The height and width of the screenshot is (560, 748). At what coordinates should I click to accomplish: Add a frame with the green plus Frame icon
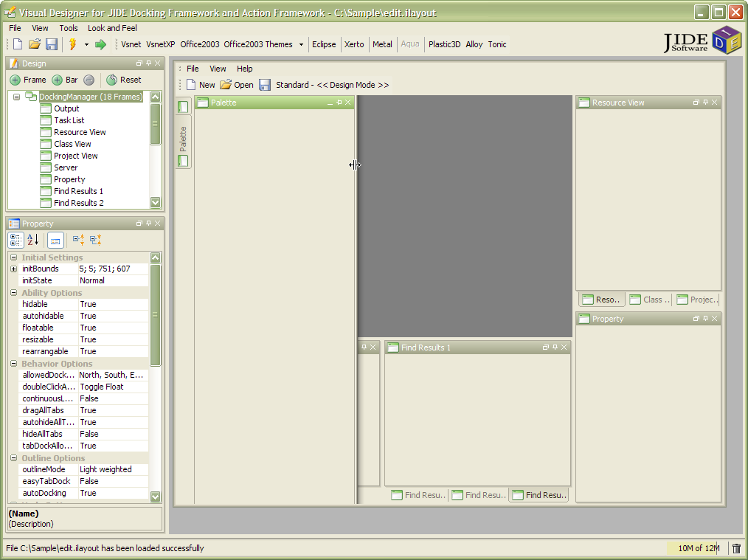tap(15, 80)
